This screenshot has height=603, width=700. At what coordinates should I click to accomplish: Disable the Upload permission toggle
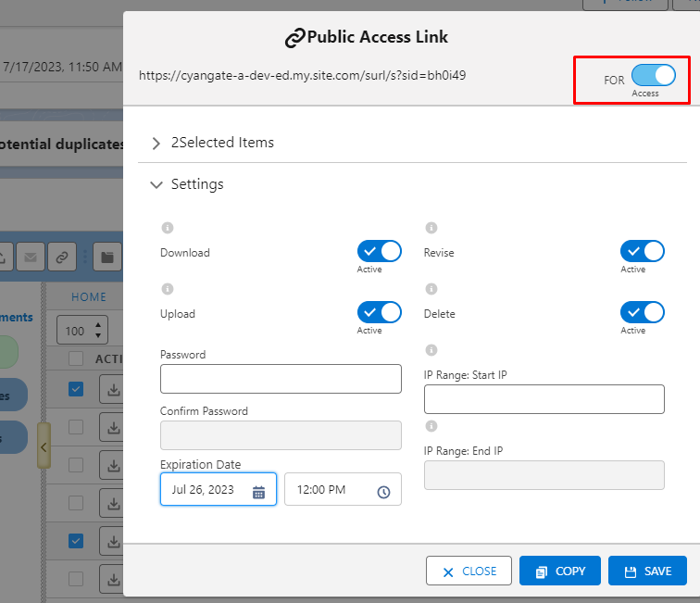click(380, 312)
